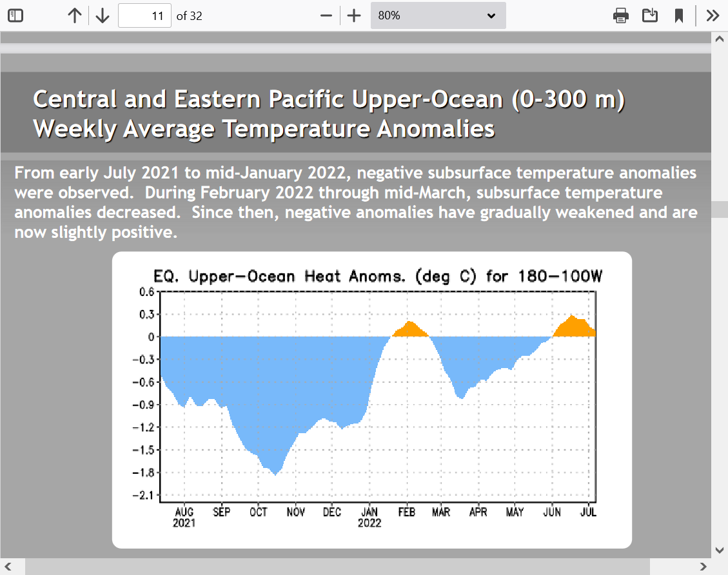
Task: Click the vertical scrollbar thumb
Action: click(x=720, y=210)
